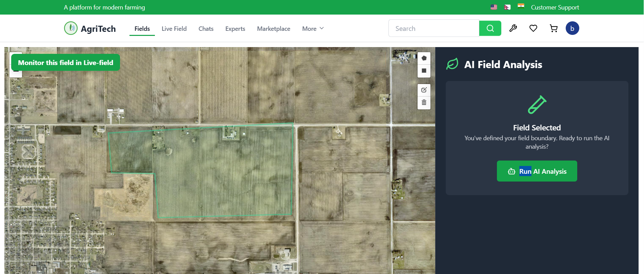Click the AgriTech brand name text
The image size is (644, 274).
pos(98,29)
